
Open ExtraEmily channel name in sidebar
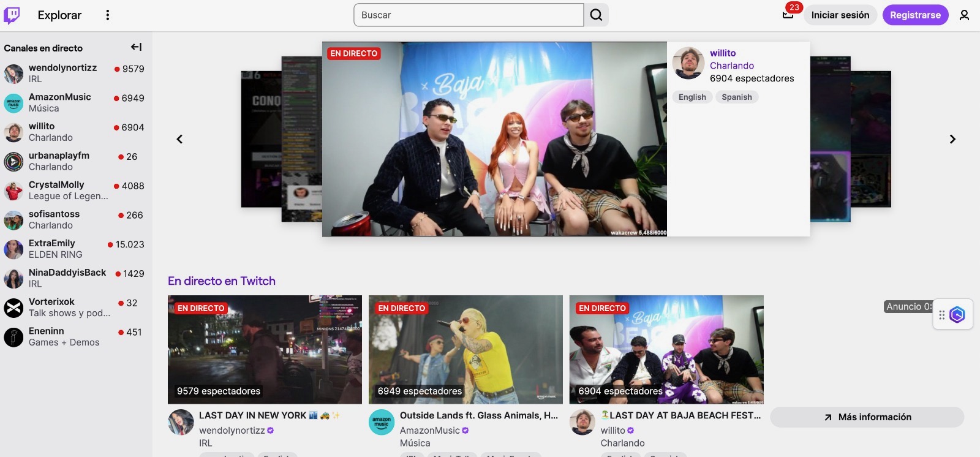pyautogui.click(x=52, y=243)
